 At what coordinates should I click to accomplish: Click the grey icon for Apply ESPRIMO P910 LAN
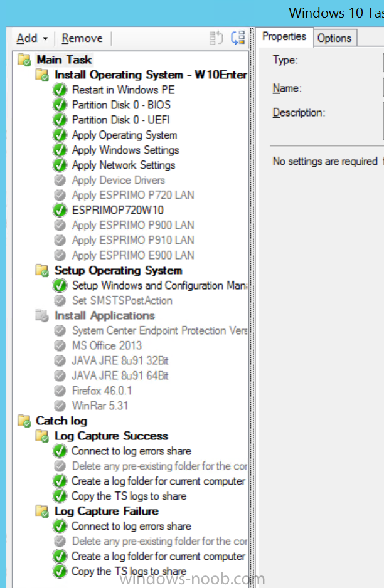click(60, 240)
